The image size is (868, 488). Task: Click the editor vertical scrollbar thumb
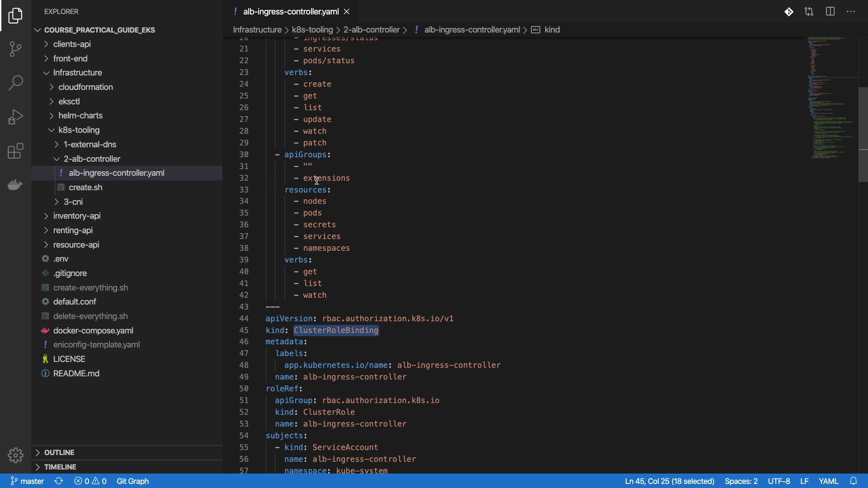[863, 134]
